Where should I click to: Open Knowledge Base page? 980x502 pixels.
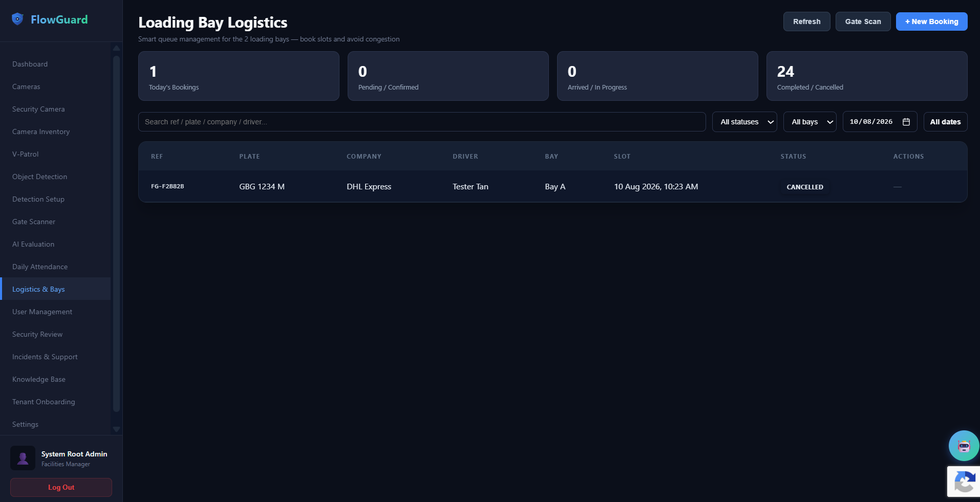[x=55, y=379]
